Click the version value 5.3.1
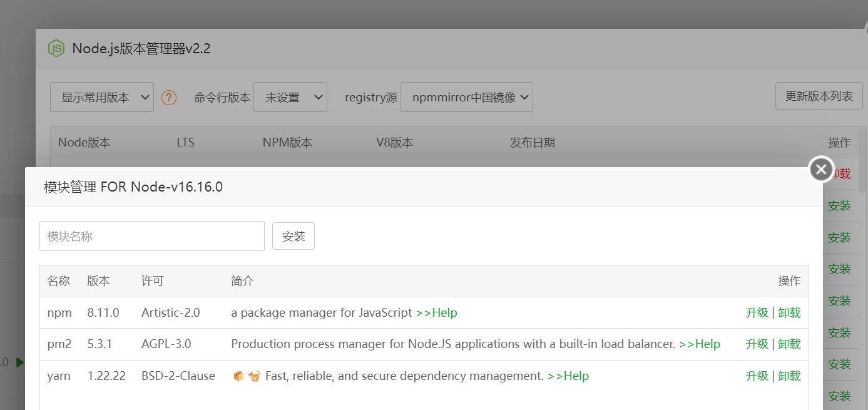 [100, 344]
